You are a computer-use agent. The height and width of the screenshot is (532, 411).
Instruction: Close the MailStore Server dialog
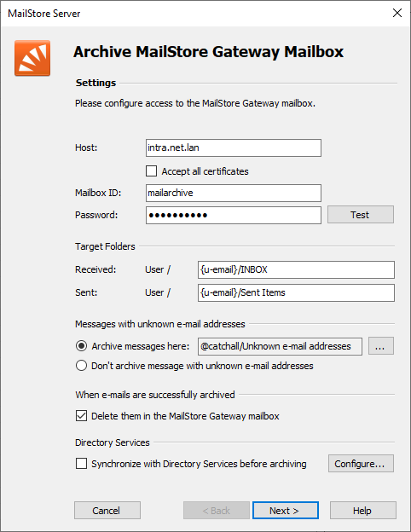click(x=397, y=14)
